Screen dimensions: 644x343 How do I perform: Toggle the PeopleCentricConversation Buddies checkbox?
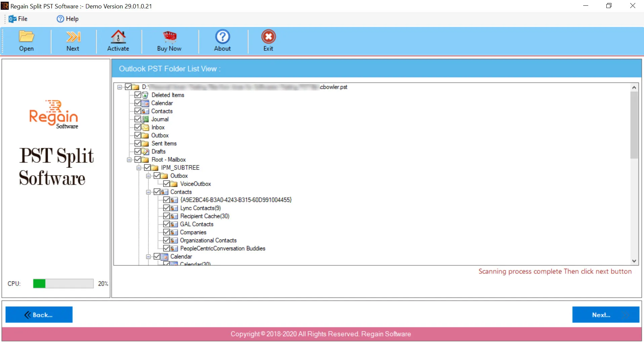click(166, 249)
